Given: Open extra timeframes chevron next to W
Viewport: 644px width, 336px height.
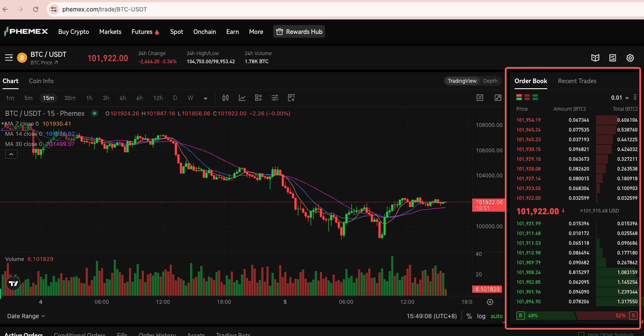Looking at the screenshot, I should [x=206, y=98].
